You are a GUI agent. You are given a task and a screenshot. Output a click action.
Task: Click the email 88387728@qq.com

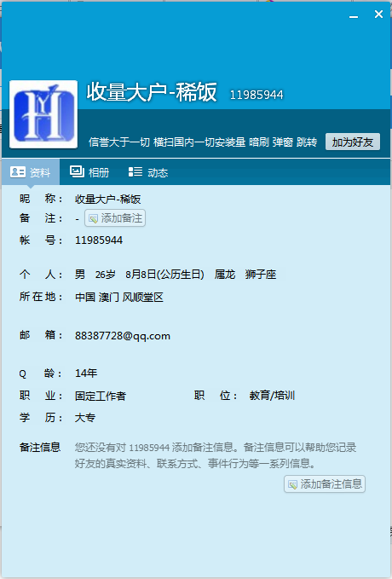point(123,336)
